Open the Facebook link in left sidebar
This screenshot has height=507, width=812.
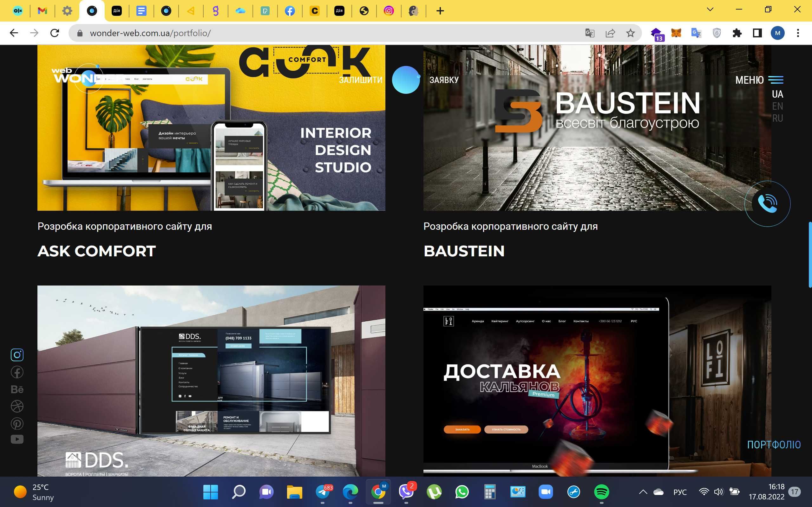[17, 372]
